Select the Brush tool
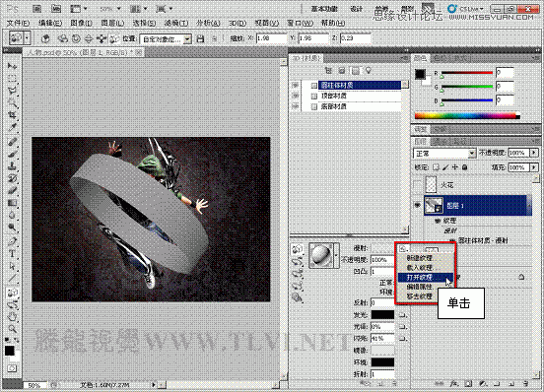Image resolution: width=544 pixels, height=392 pixels. [12, 154]
